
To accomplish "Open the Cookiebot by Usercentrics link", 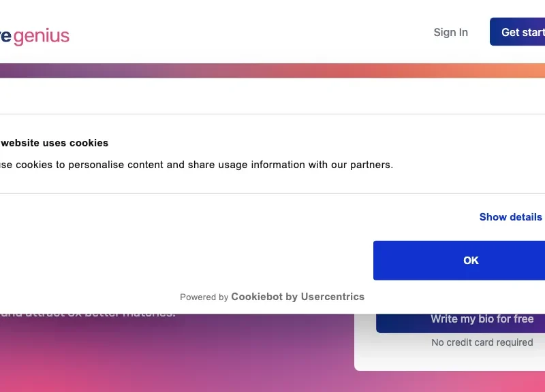I will 298,297.
